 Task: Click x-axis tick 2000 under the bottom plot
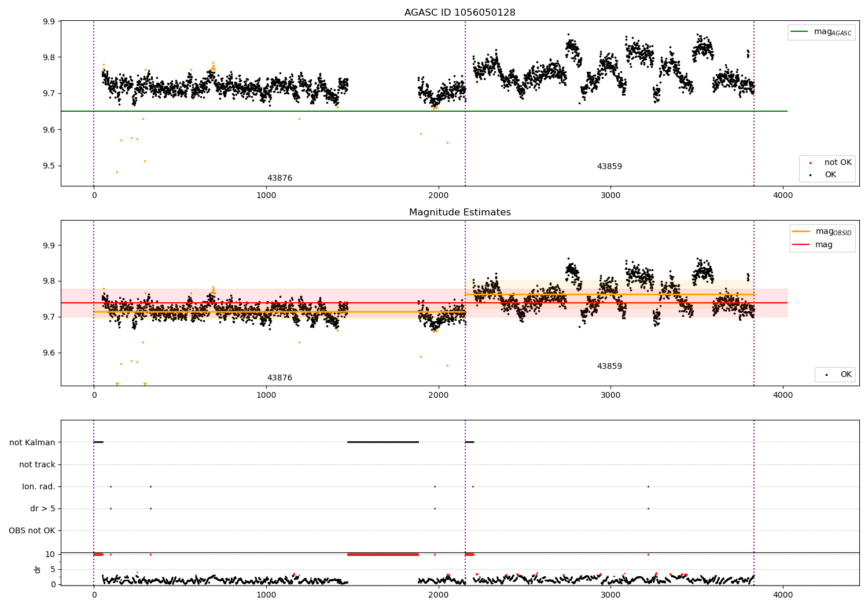(x=438, y=595)
